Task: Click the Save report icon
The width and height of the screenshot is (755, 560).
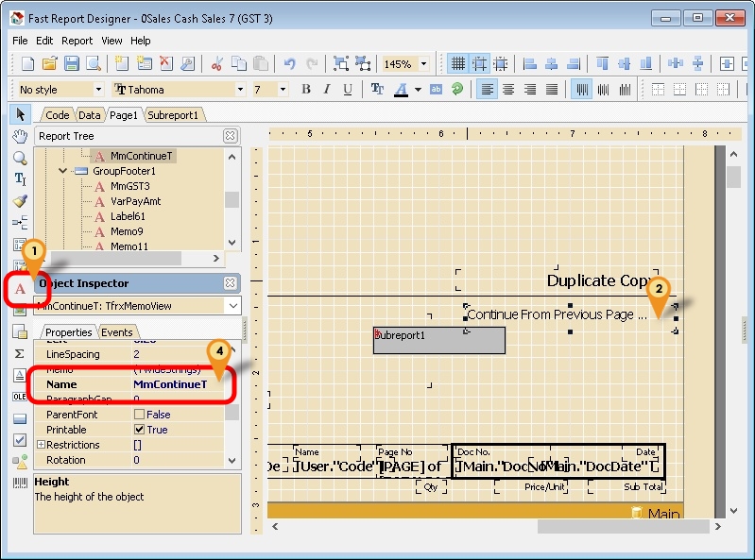Action: pyautogui.click(x=71, y=64)
